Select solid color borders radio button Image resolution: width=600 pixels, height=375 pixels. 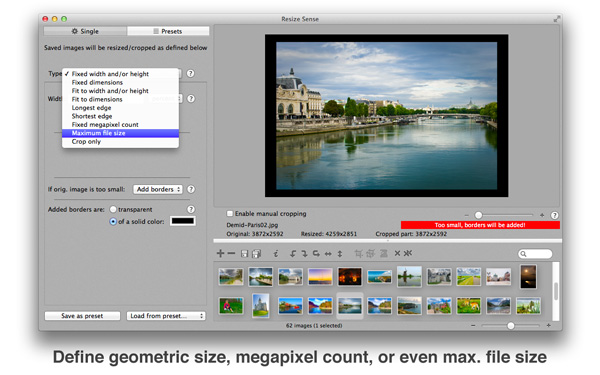point(113,221)
